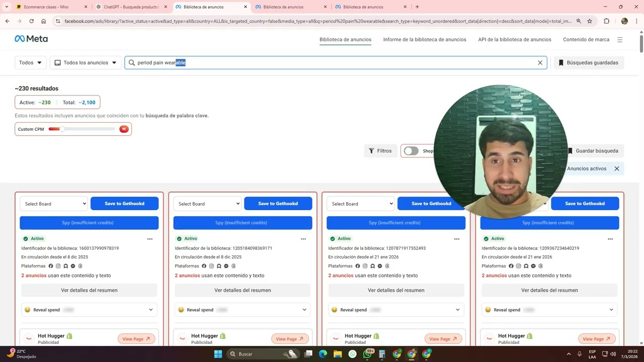644x362 pixels.
Task: Click in the period pain wearable search field
Action: (336, 63)
